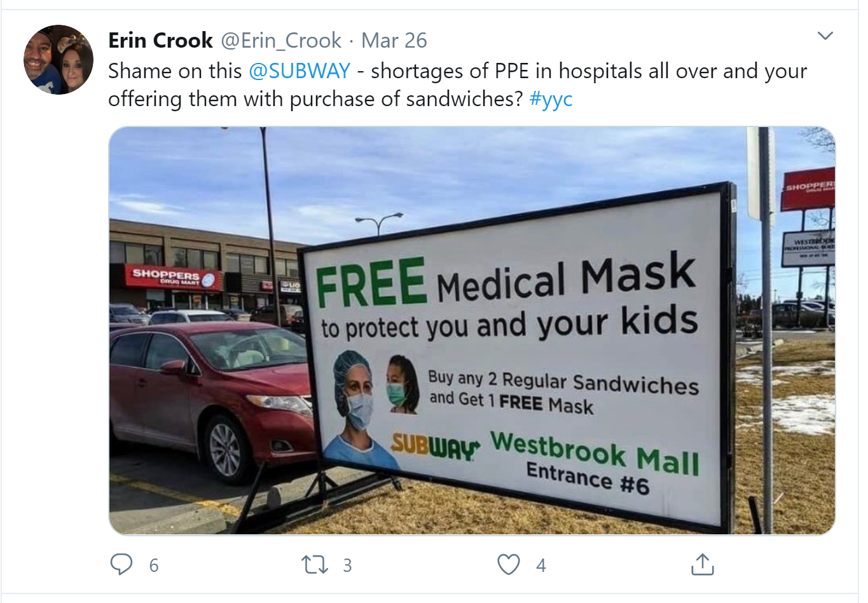868x603 pixels.
Task: Click the retweet count 3
Action: [x=347, y=565]
